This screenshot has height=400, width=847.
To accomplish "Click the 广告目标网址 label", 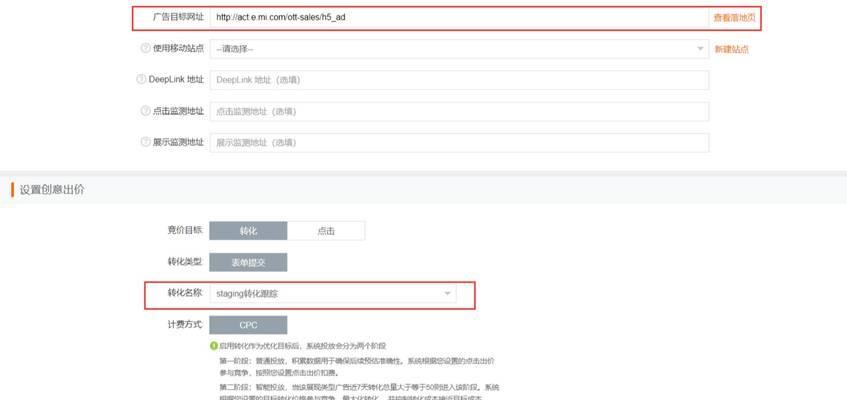I will click(178, 17).
